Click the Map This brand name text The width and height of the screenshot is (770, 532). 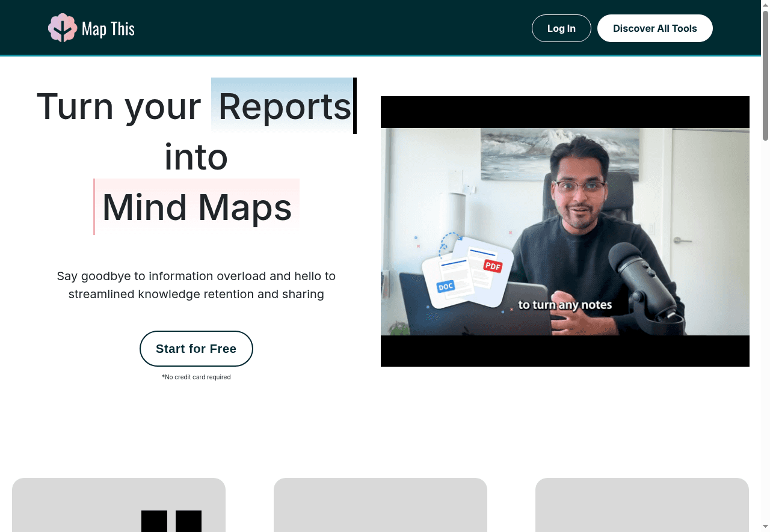(x=108, y=29)
